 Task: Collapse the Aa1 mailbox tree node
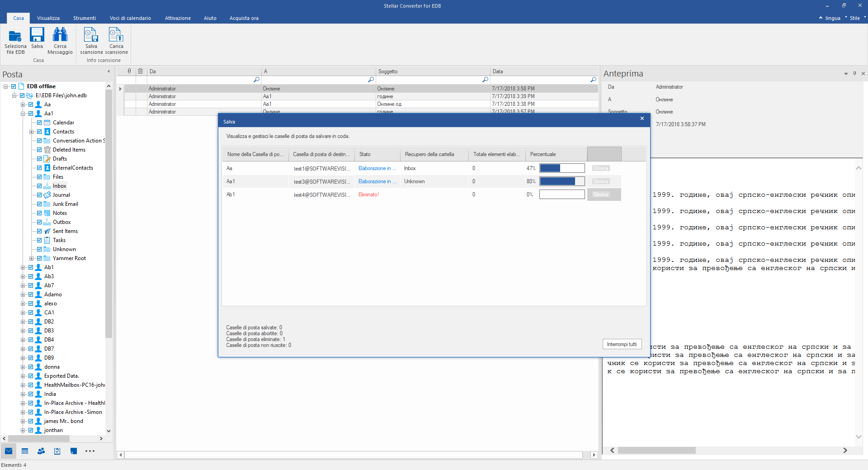point(23,114)
